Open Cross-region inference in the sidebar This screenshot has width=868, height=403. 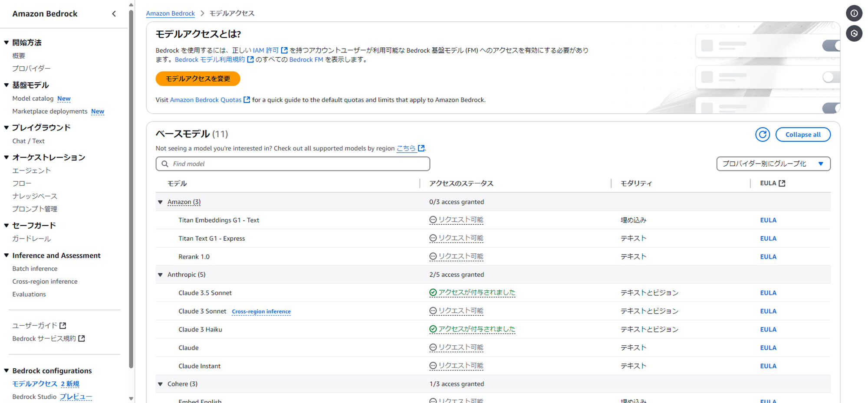pyautogui.click(x=45, y=282)
